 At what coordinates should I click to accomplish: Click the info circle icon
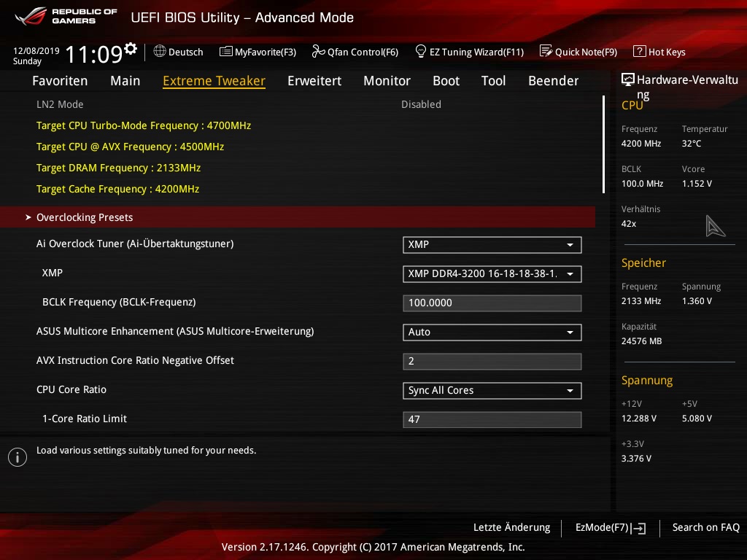point(18,457)
